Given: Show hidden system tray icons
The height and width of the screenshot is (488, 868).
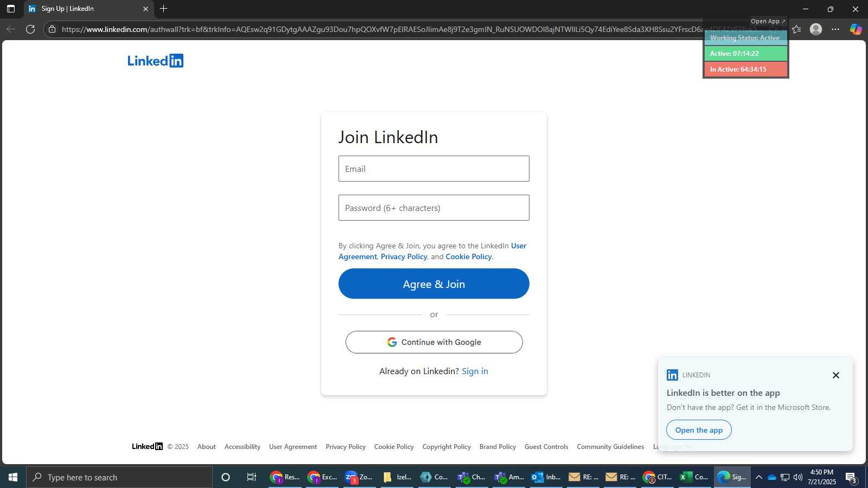Looking at the screenshot, I should click(x=759, y=477).
